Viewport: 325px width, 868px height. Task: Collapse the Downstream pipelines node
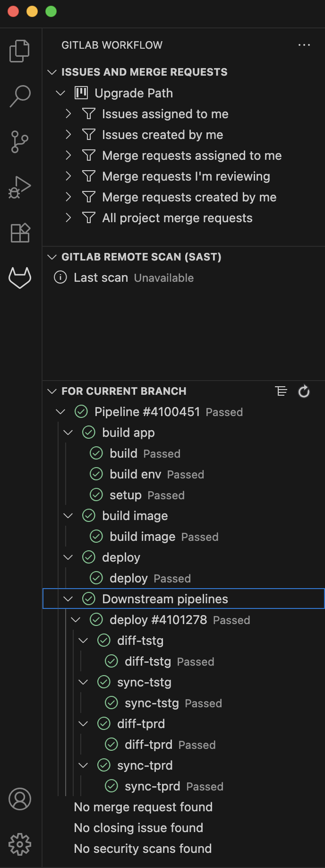coord(68,599)
